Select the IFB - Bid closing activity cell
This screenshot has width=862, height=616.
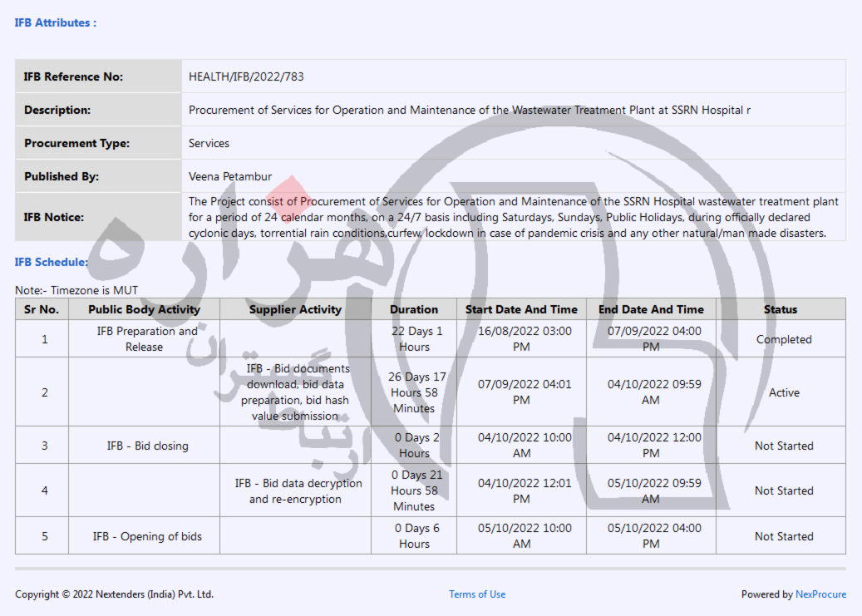tap(147, 446)
